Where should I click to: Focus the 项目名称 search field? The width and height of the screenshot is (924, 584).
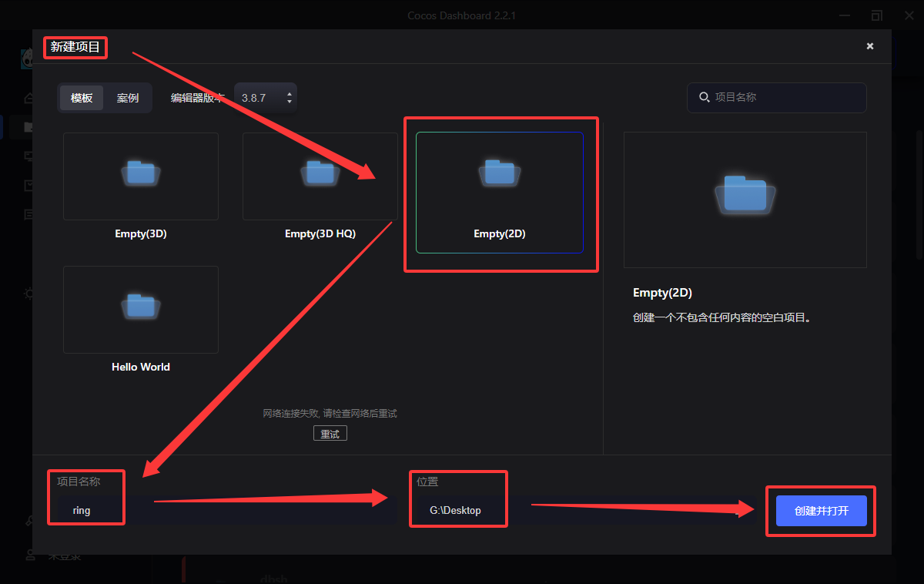[x=777, y=98]
